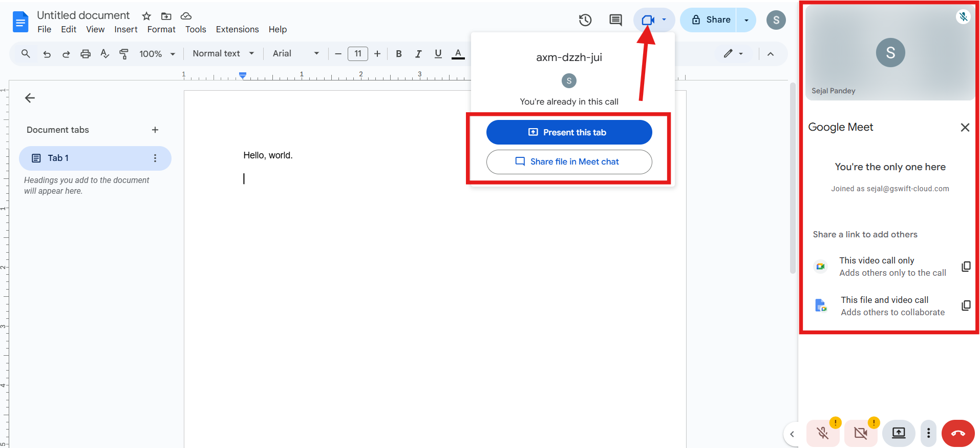Screen dimensions: 980x448
Task: Click the left indent marker on ruler
Action: [x=243, y=75]
